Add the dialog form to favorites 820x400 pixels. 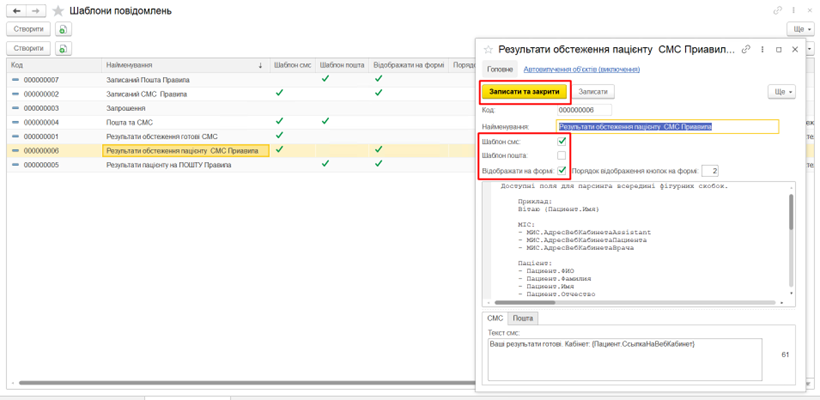(x=487, y=49)
